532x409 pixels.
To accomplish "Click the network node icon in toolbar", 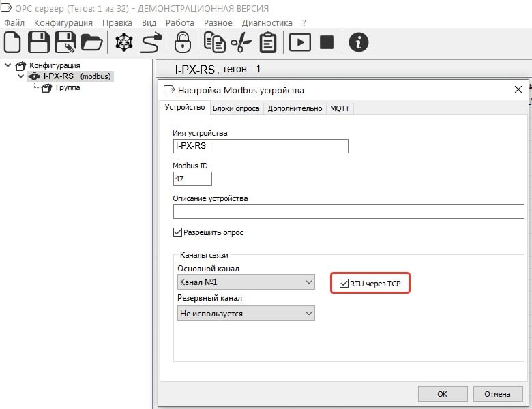I will (x=124, y=42).
